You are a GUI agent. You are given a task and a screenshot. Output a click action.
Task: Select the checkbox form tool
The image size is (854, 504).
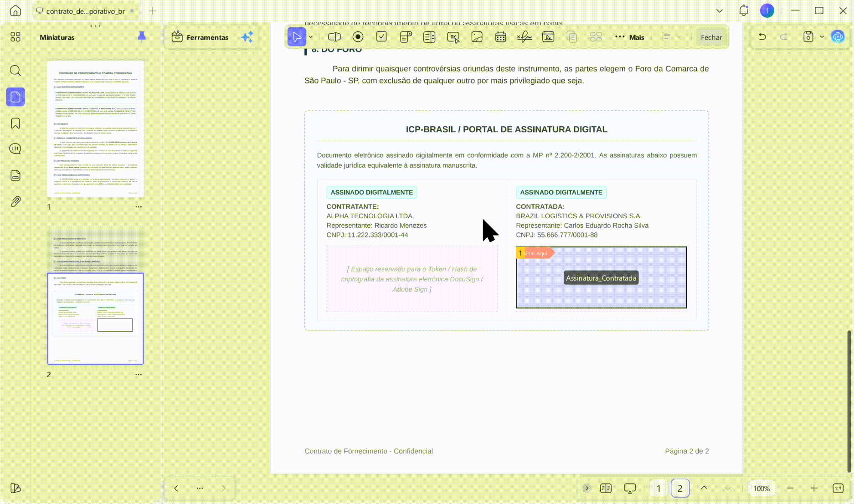click(382, 37)
